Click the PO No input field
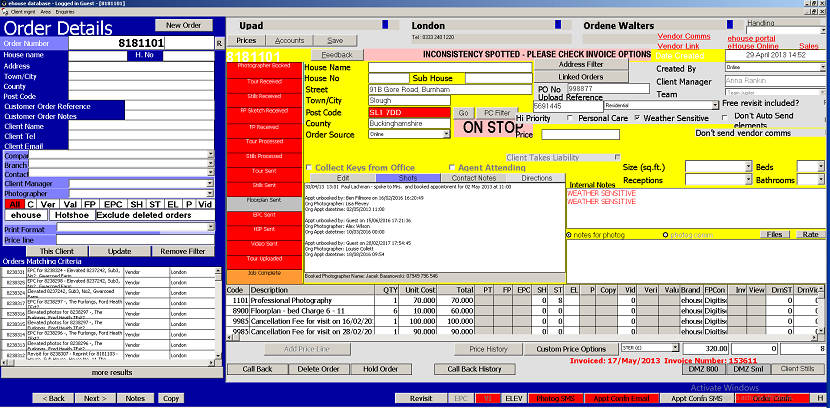 [x=608, y=89]
